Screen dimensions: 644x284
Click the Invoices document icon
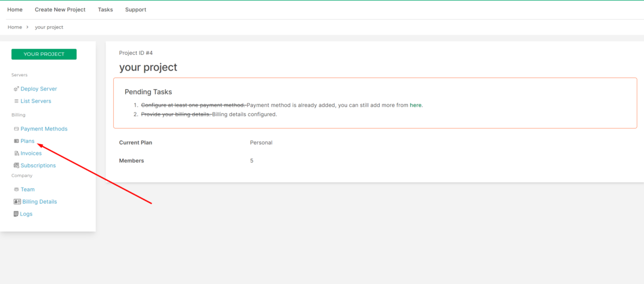click(x=16, y=154)
